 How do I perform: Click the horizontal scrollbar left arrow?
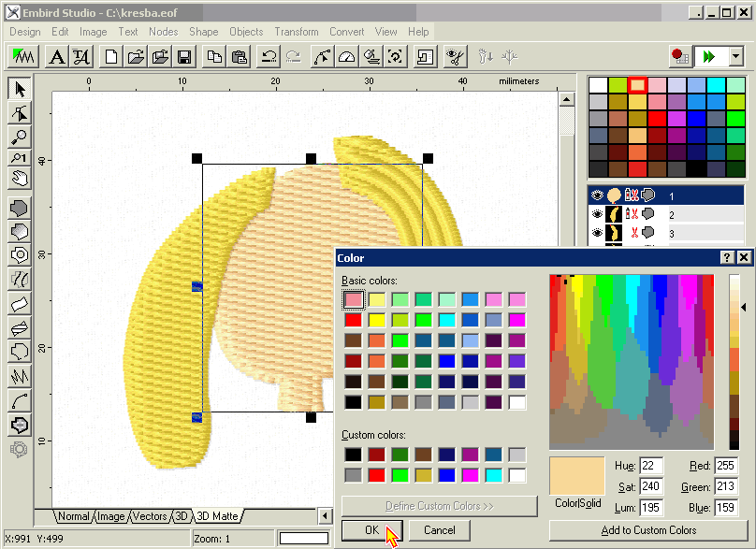325,516
